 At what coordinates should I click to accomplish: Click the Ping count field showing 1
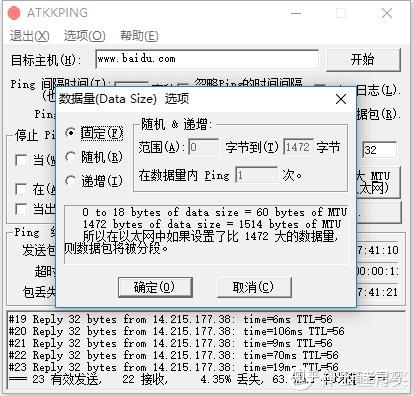[x=256, y=175]
